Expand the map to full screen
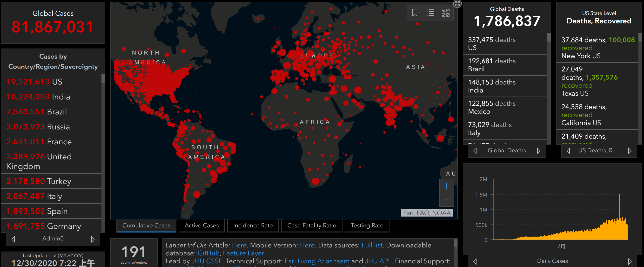The width and height of the screenshot is (644, 267). (x=457, y=4)
